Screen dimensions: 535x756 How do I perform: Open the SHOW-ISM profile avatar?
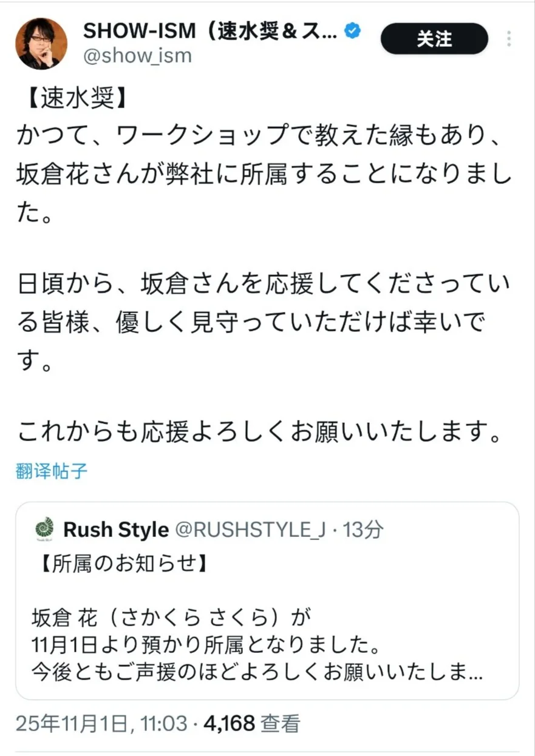coord(42,44)
